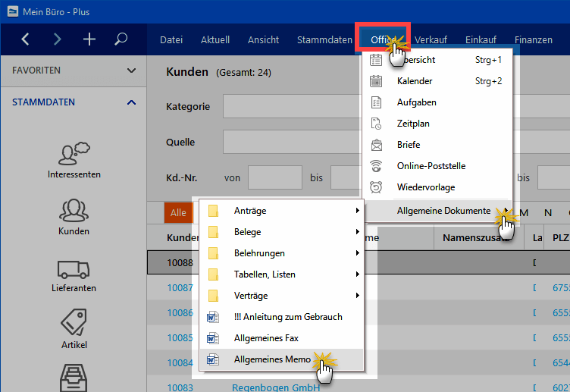Open the Allgemeines Fax document

[x=282, y=338]
